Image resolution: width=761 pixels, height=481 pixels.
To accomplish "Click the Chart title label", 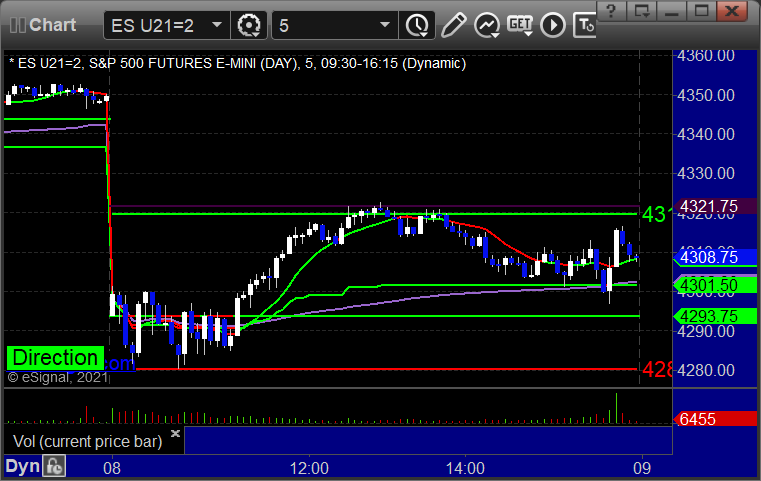I will tap(52, 25).
